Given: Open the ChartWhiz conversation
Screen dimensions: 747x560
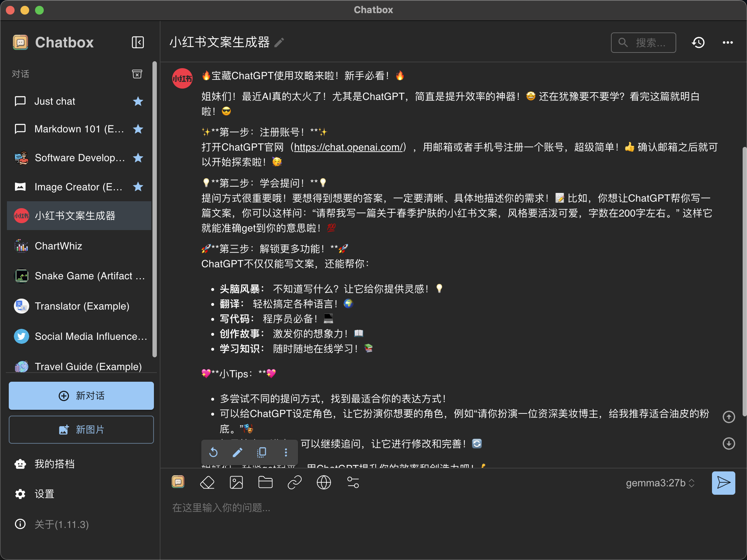Looking at the screenshot, I should [58, 246].
